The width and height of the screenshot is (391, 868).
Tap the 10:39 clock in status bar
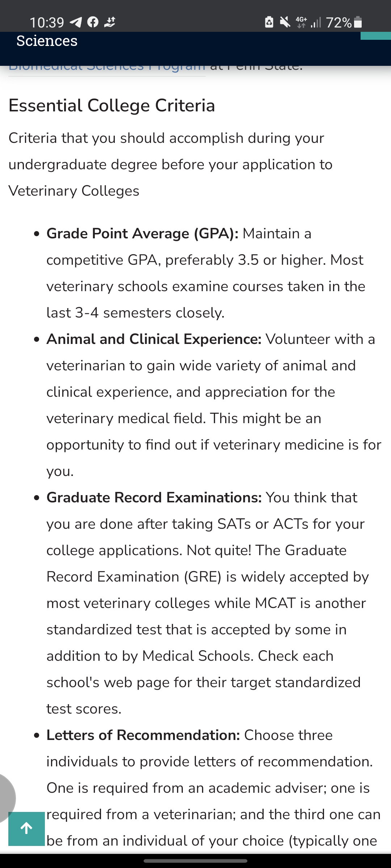click(47, 22)
